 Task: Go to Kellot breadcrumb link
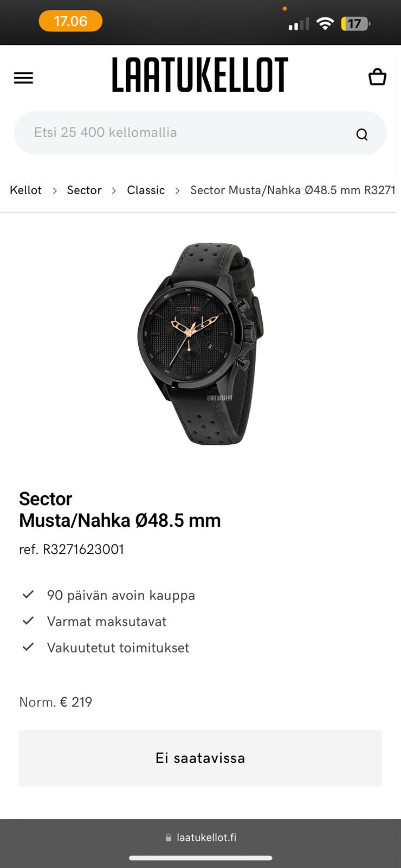(25, 190)
